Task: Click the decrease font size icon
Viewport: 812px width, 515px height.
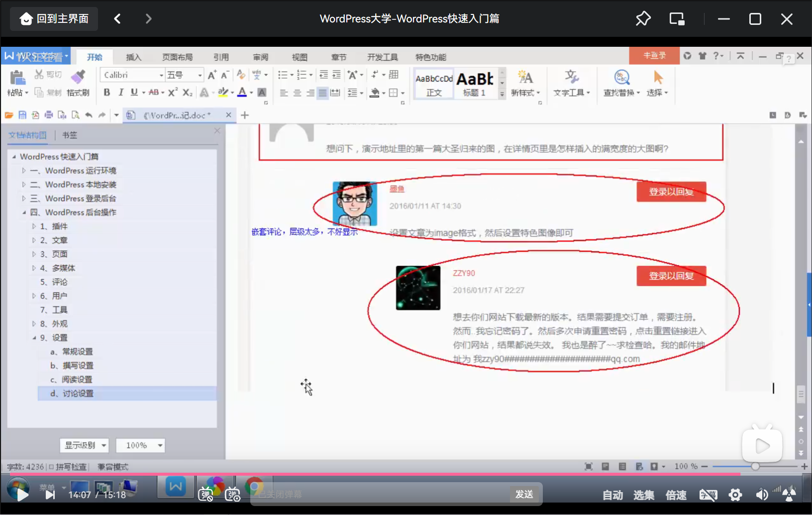Action: pos(225,75)
